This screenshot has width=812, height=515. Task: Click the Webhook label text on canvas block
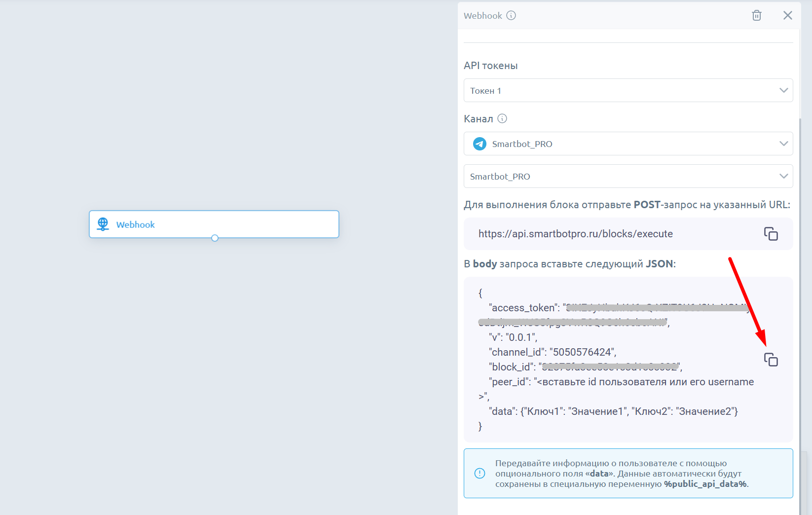click(x=135, y=224)
